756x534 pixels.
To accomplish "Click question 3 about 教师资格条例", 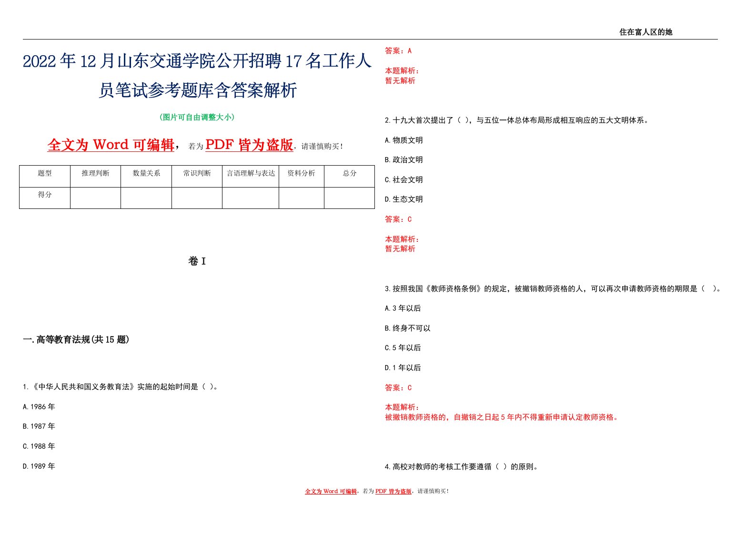I will click(553, 289).
